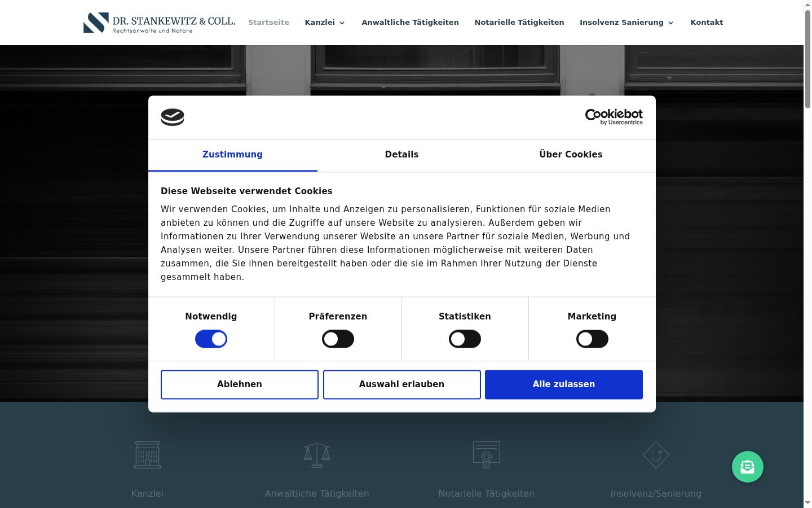Open the Über Cookies tab
Screen dimensions: 812x508
[571, 155]
